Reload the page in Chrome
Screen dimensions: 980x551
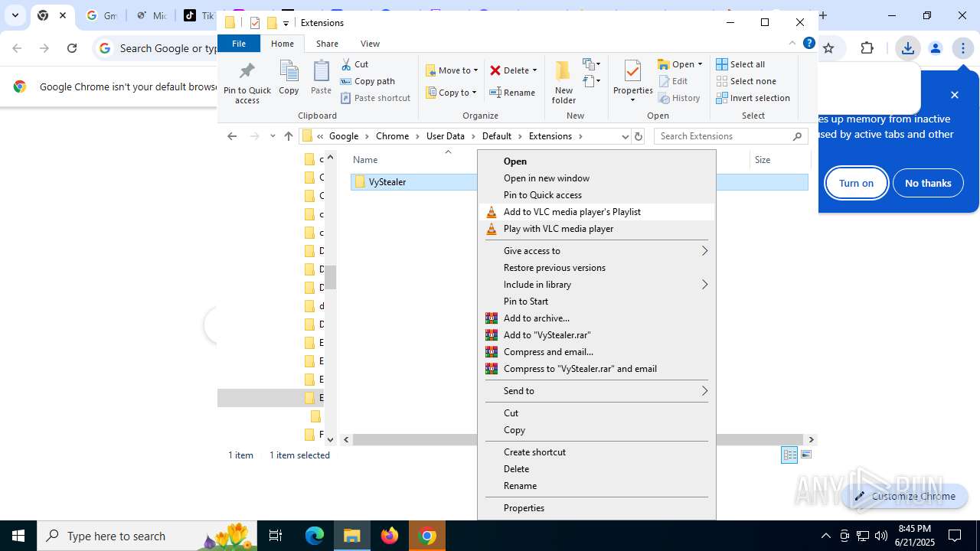(x=72, y=48)
